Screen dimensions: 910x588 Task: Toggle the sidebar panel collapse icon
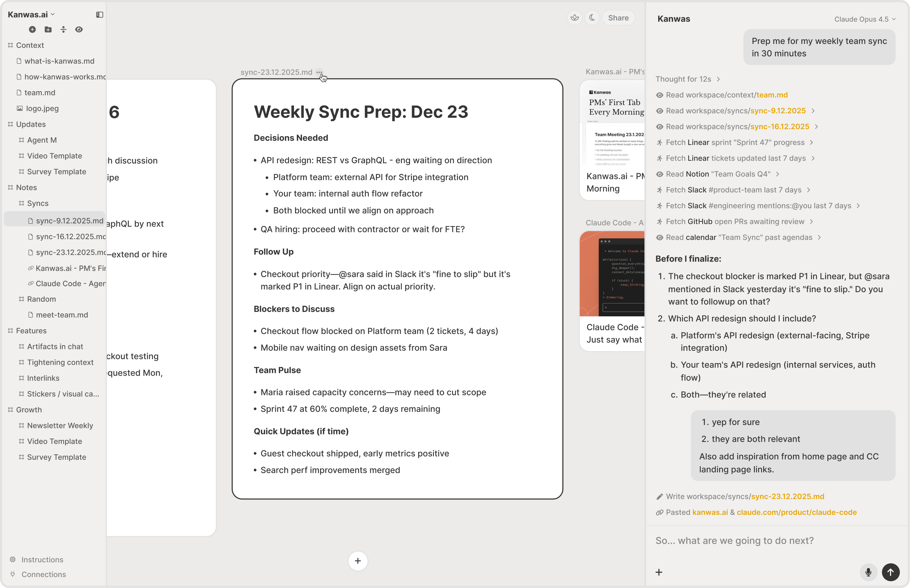click(100, 14)
